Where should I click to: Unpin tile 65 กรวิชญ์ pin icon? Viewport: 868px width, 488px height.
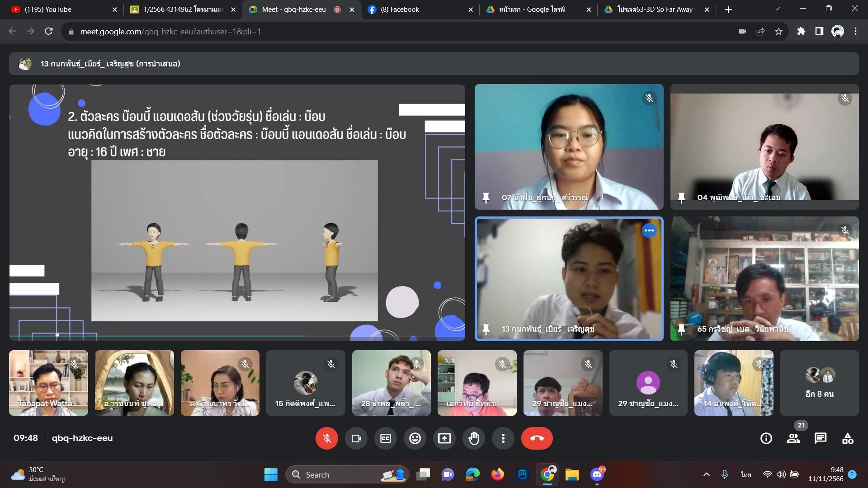(x=681, y=329)
